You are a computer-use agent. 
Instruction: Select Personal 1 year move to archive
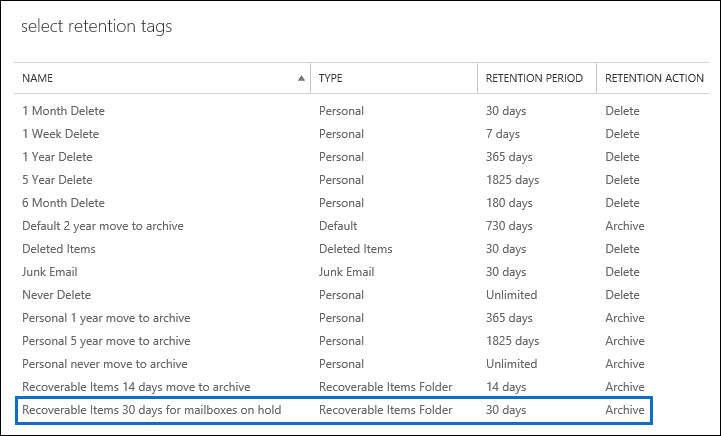point(106,318)
